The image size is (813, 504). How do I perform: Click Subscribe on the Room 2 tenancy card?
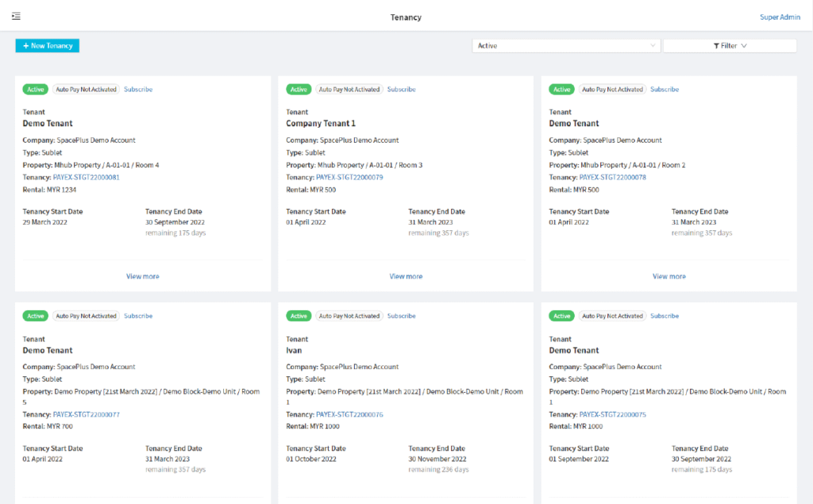[665, 90]
